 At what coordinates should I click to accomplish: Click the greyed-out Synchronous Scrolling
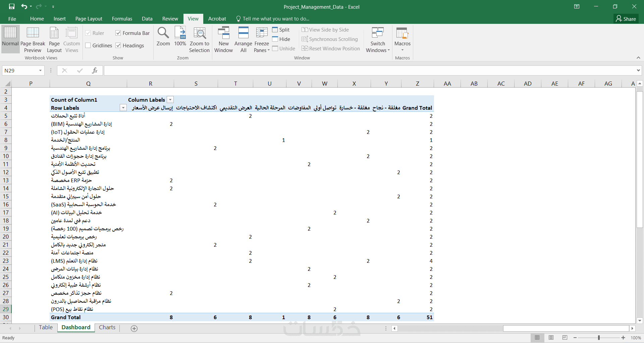tap(330, 39)
